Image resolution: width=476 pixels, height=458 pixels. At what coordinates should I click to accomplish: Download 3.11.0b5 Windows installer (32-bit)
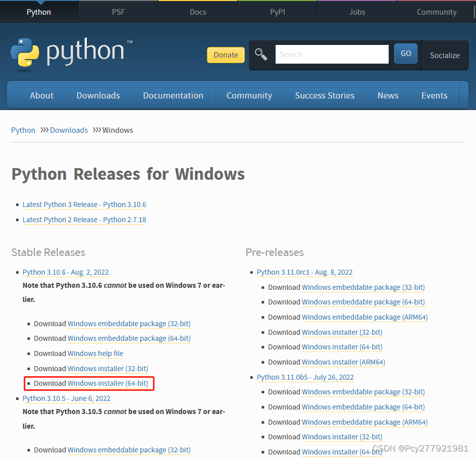click(342, 437)
